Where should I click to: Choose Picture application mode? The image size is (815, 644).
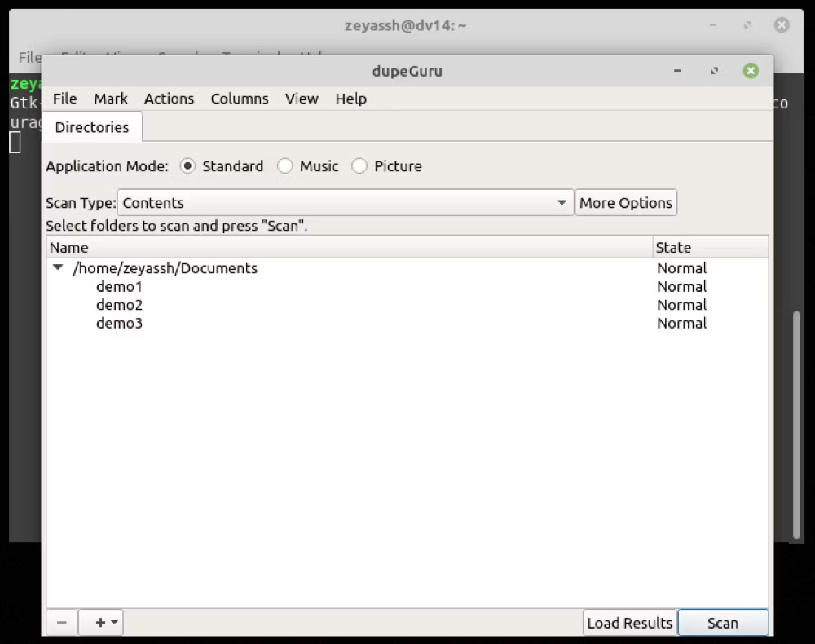359,166
